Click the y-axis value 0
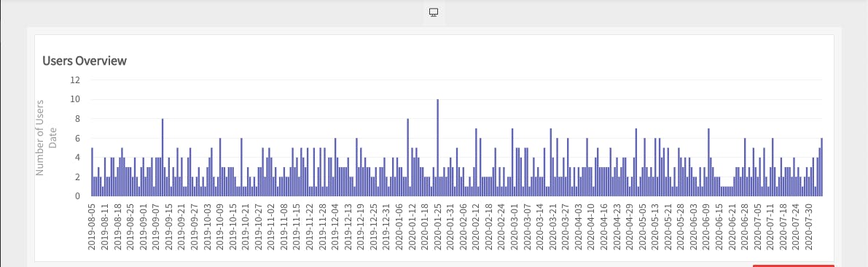Image resolution: width=868 pixels, height=267 pixels. coord(78,196)
